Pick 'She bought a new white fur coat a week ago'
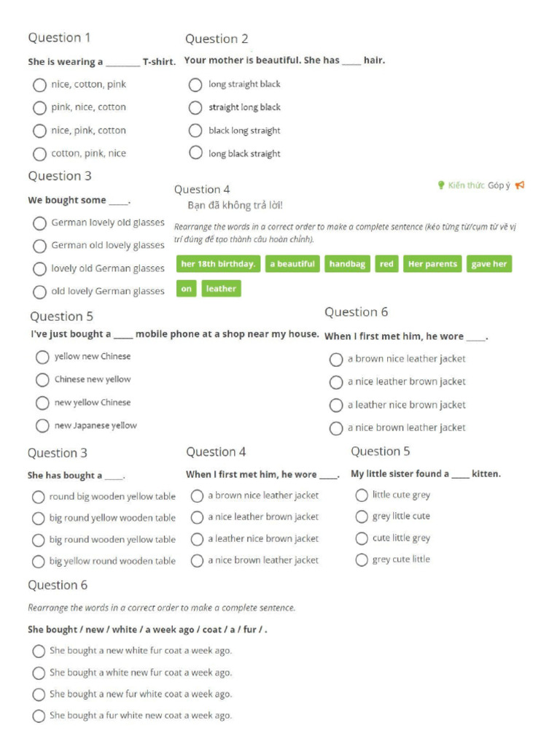The width and height of the screenshot is (560, 747). 39,651
